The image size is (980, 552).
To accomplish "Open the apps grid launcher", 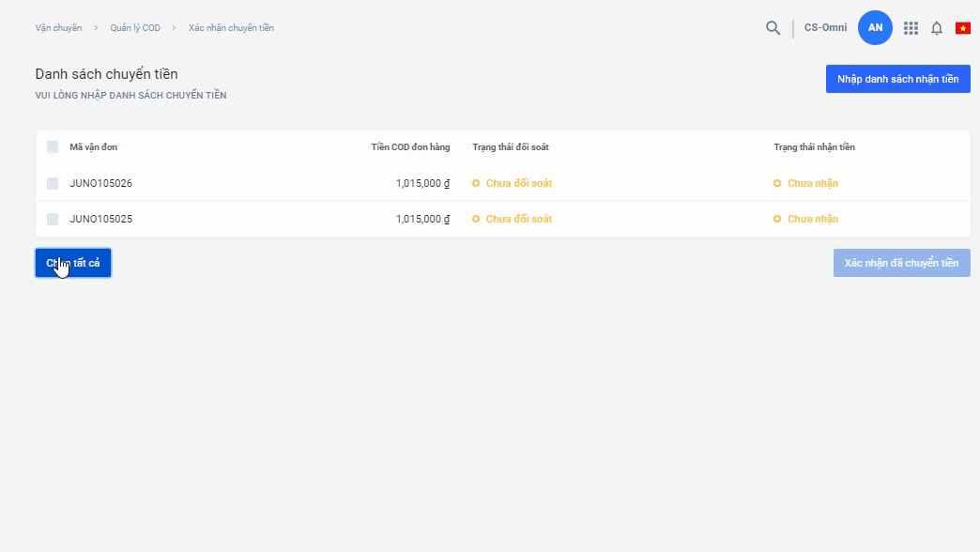I will coord(911,28).
